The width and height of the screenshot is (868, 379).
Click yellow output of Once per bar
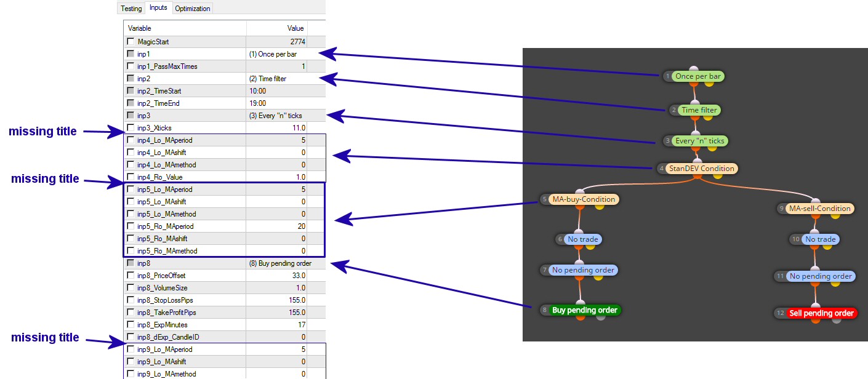[x=709, y=84]
